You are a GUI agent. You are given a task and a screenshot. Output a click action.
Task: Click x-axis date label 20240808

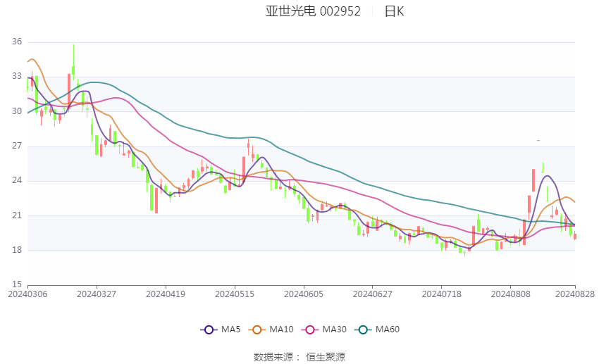(x=511, y=294)
